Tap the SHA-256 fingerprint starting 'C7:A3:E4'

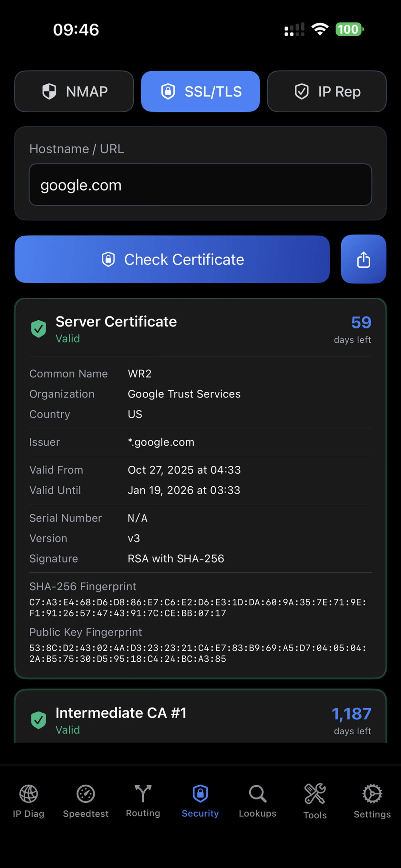click(x=198, y=607)
